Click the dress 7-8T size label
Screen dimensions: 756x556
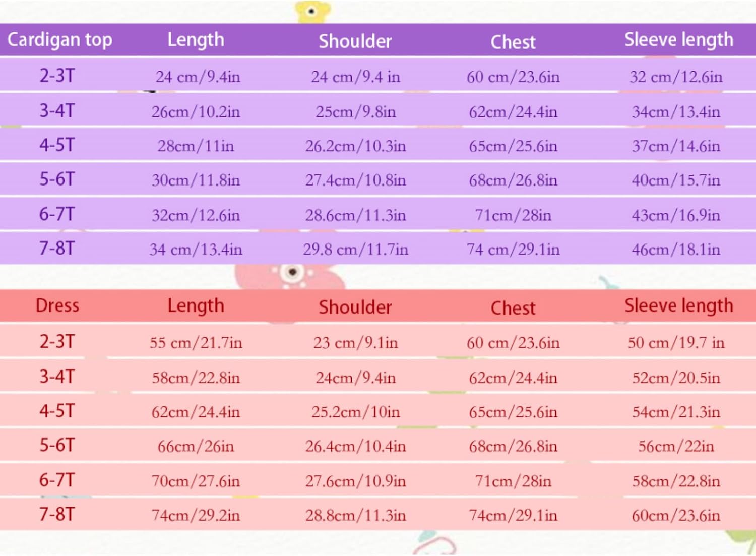point(57,514)
